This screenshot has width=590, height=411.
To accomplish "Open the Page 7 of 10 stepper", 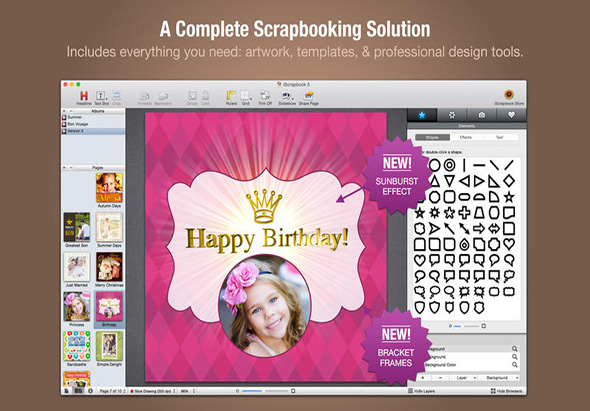I will click(x=112, y=391).
